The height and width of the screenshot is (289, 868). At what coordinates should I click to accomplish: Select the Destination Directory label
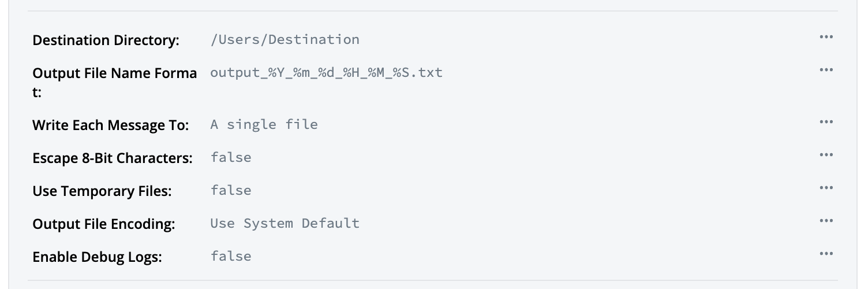pos(106,40)
